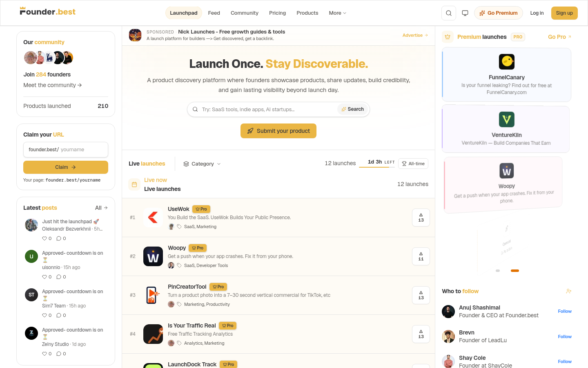The height and width of the screenshot is (368, 588).
Task: Open All latest posts link
Action: [101, 208]
